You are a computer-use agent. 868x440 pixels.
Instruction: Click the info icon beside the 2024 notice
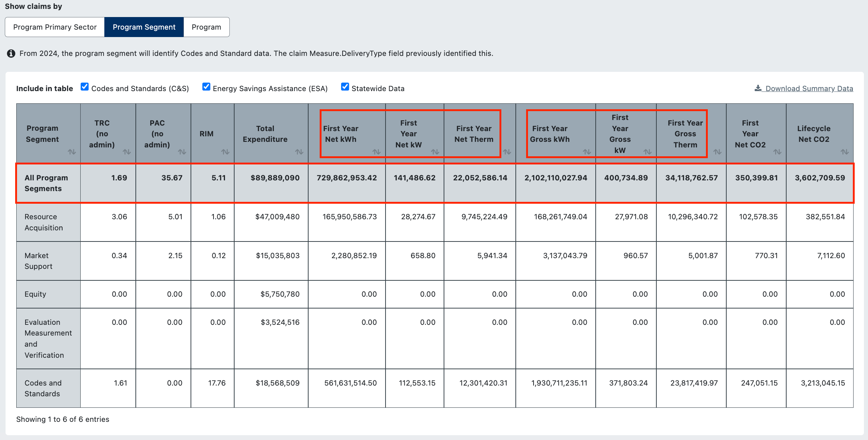click(11, 53)
